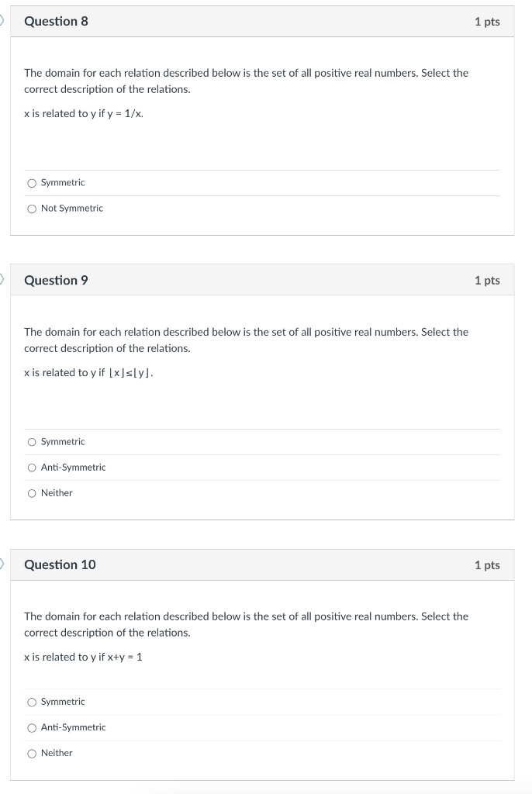The height and width of the screenshot is (794, 532).
Task: Click the 1 pts label for Question 8
Action: pyautogui.click(x=487, y=21)
